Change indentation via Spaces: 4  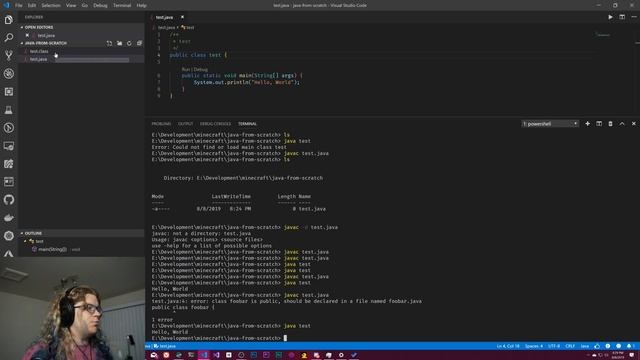click(x=533, y=346)
